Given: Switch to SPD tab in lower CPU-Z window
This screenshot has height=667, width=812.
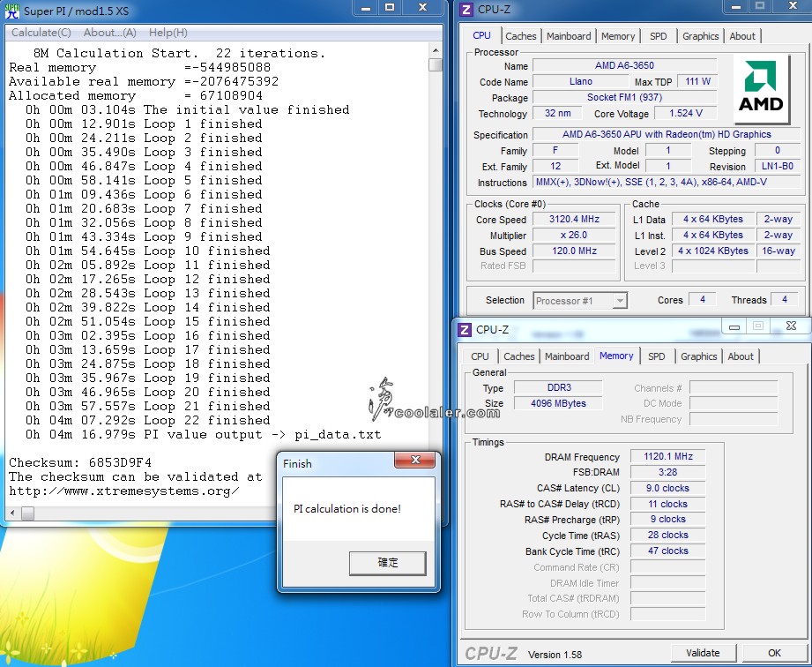Looking at the screenshot, I should pos(656,356).
